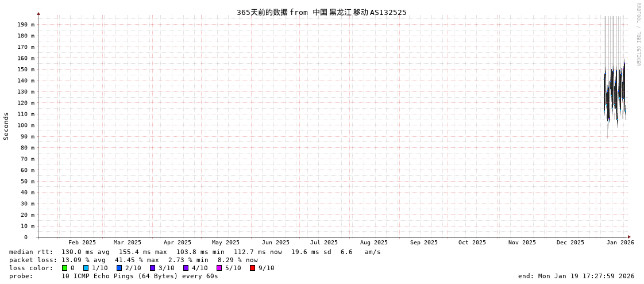Select the blue 2/10 loss color box

coord(119,268)
